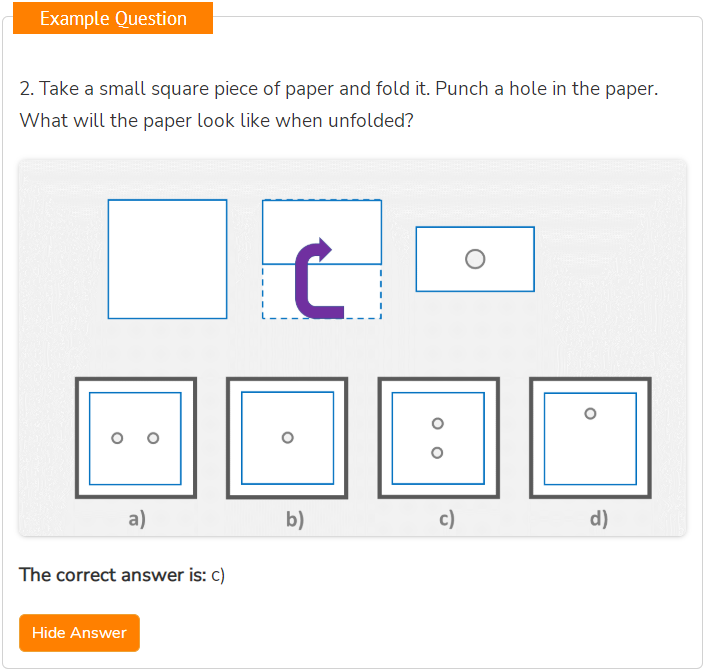The height and width of the screenshot is (671, 705).
Task: Click the a) label under first option
Action: click(137, 519)
